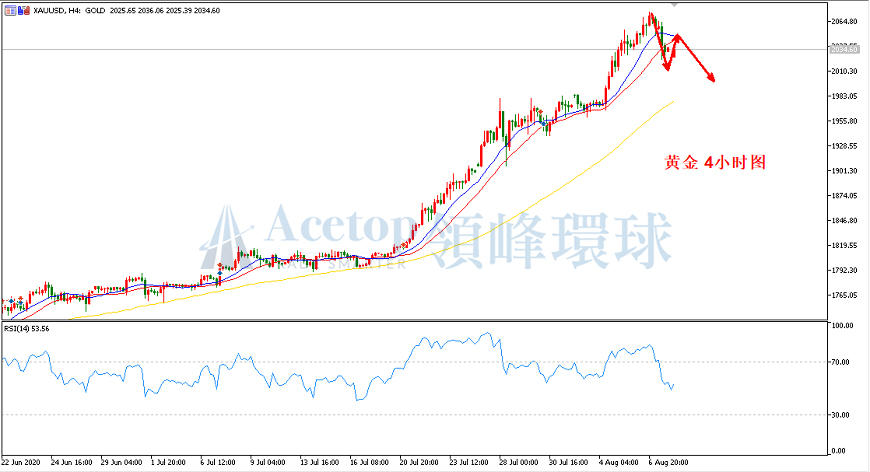This screenshot has width=870, height=472.
Task: Click the 1901.30 price scale label
Action: (x=844, y=171)
